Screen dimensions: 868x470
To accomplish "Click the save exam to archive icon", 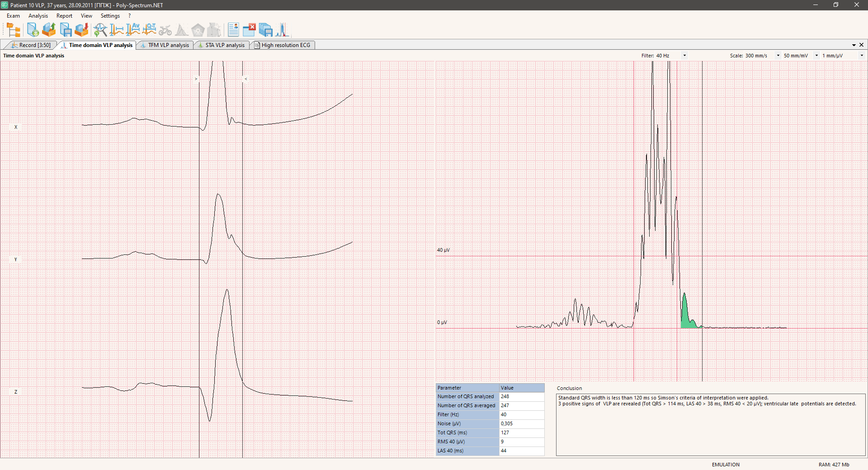I will [x=81, y=30].
